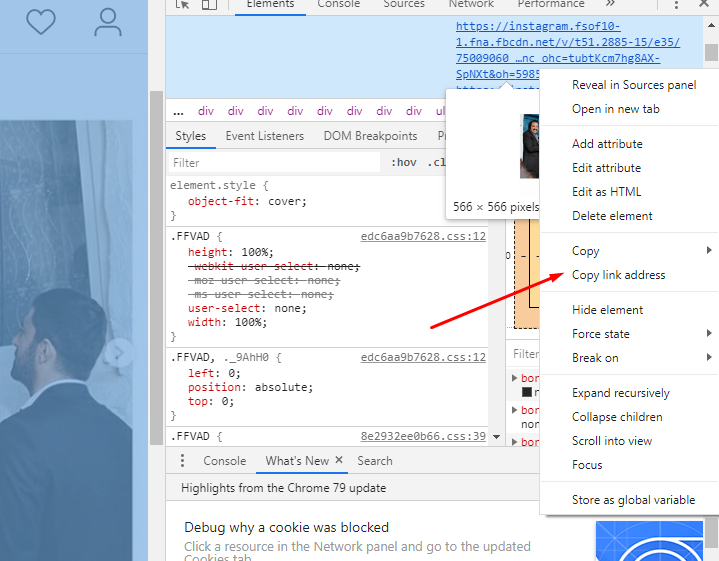Open 8e2932ee0b66.css:39 source link
This screenshot has width=719, height=561.
coord(423,436)
